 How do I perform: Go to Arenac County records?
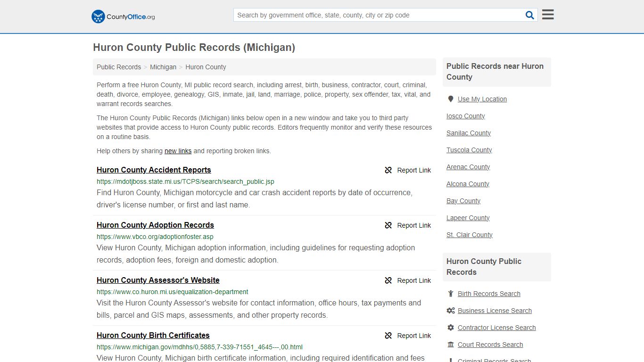[x=468, y=167]
